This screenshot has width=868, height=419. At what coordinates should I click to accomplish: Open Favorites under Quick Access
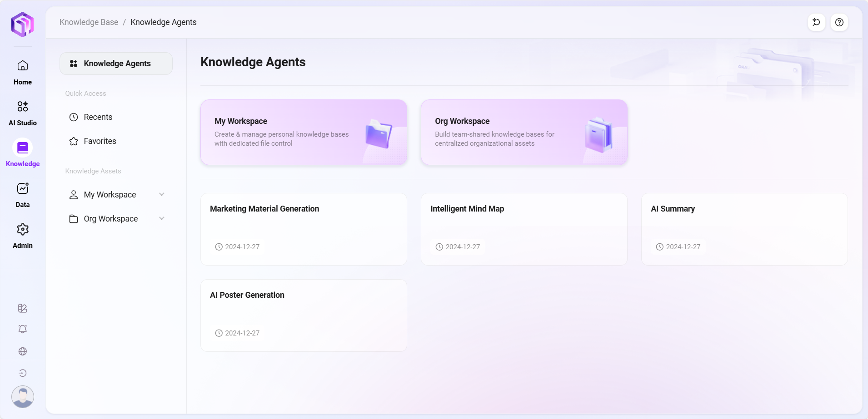(x=100, y=141)
